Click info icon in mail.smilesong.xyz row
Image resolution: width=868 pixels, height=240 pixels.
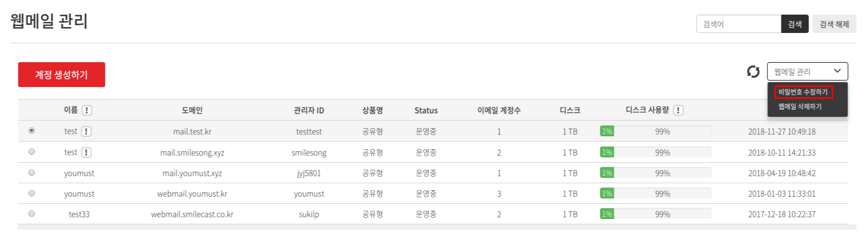coord(86,152)
